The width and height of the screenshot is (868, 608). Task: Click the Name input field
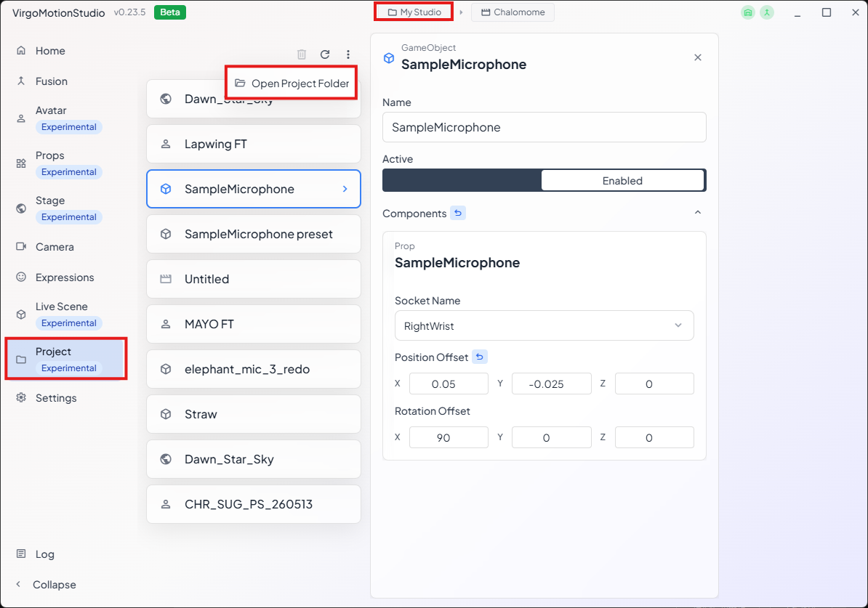[x=544, y=127]
